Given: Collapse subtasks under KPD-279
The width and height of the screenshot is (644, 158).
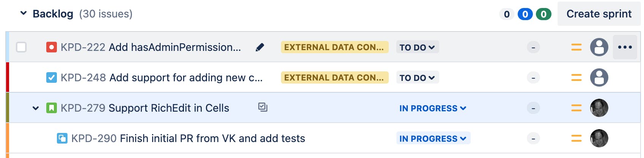Looking at the screenshot, I should 36,108.
